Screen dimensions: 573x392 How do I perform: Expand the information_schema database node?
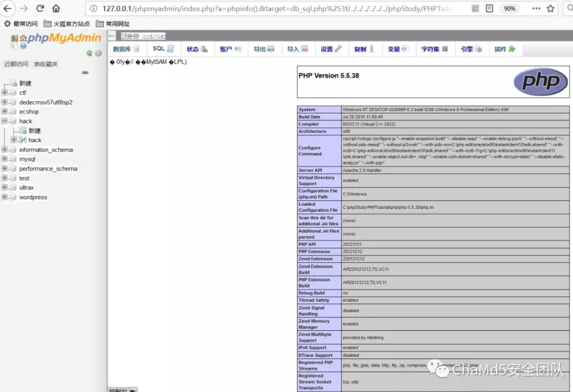pos(4,149)
